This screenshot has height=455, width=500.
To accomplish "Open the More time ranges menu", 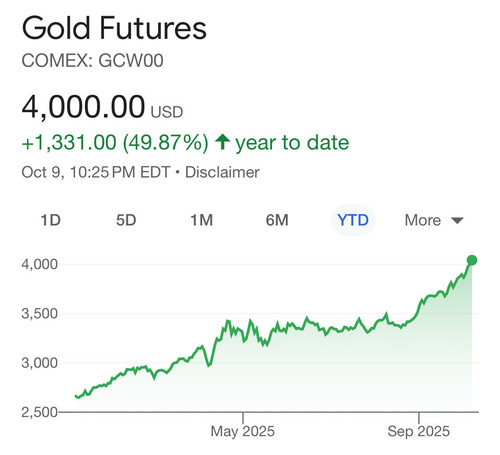I will [434, 220].
